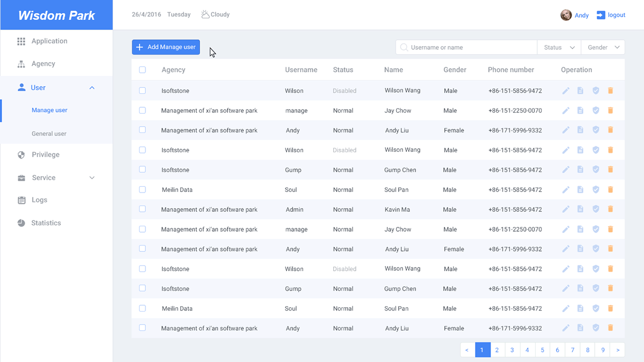Check the box for Kavin Ma's row
Image resolution: width=644 pixels, height=362 pixels.
[x=142, y=209]
